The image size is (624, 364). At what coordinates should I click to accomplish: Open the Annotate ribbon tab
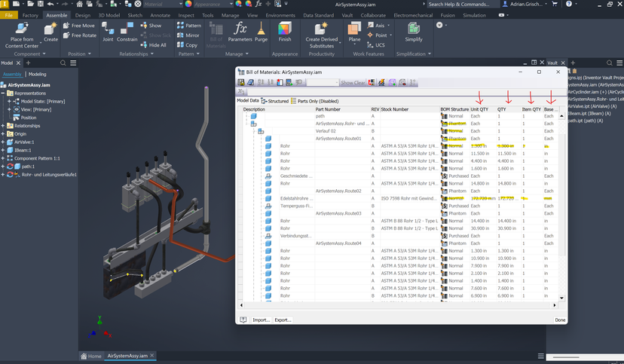160,15
